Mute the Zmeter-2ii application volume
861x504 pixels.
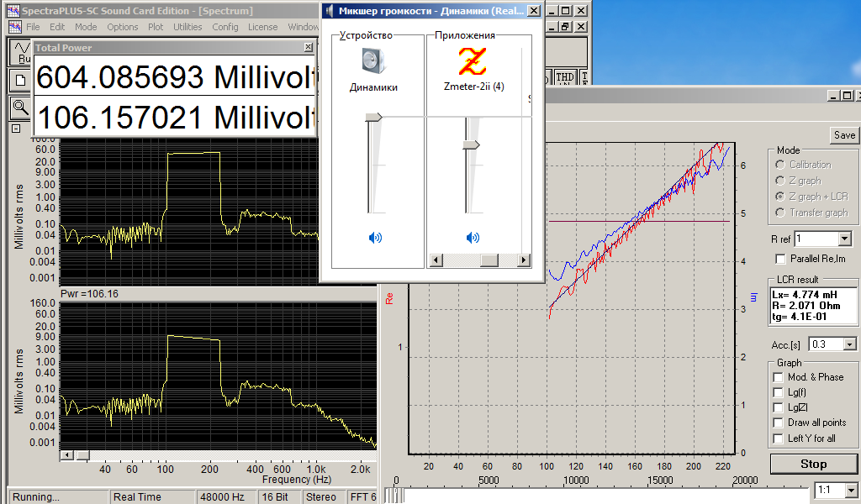pyautogui.click(x=473, y=238)
